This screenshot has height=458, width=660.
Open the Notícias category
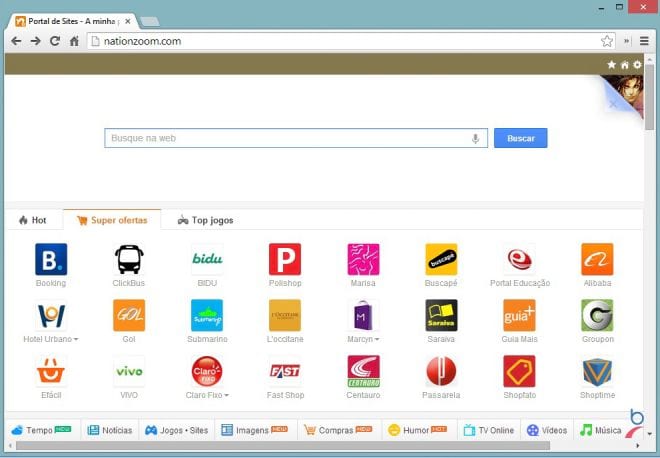(x=110, y=430)
